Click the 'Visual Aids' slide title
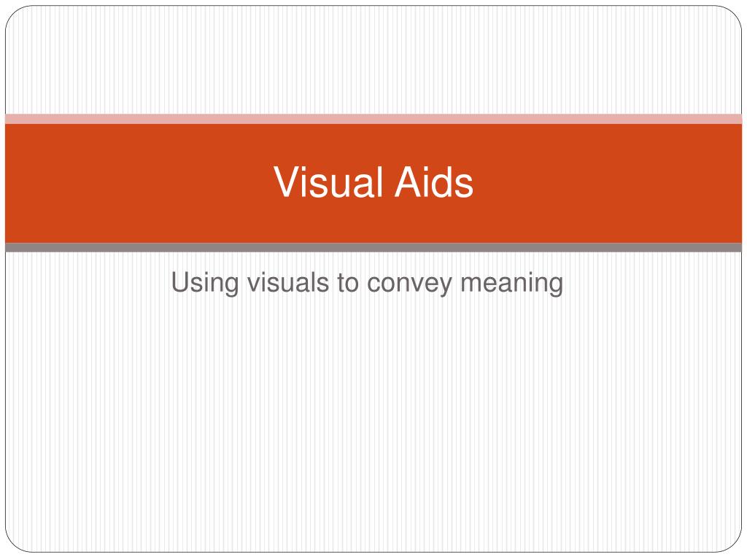 pos(373,182)
